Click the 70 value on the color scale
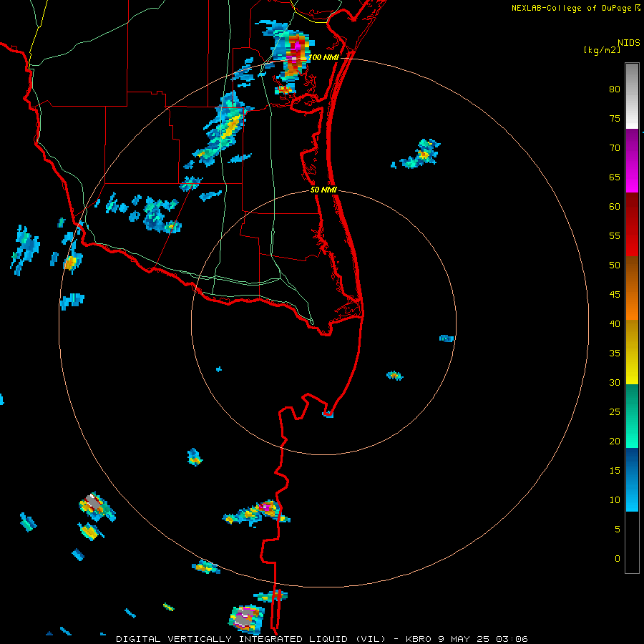The height and width of the screenshot is (644, 644). (615, 148)
